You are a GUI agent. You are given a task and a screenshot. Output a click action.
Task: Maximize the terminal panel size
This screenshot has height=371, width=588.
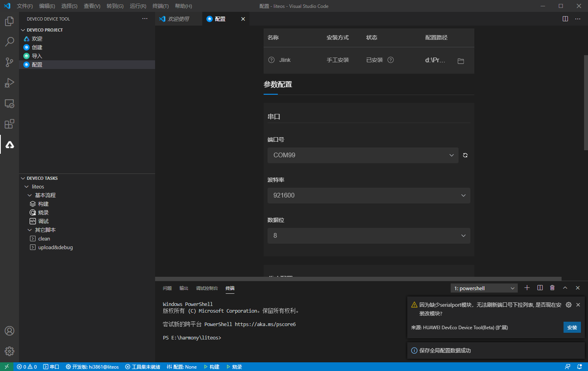565,288
